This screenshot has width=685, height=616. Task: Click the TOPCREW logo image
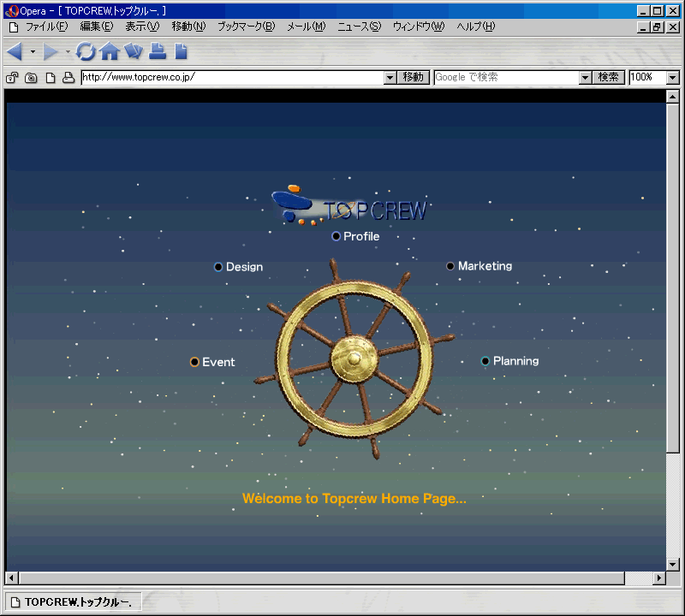tap(349, 205)
